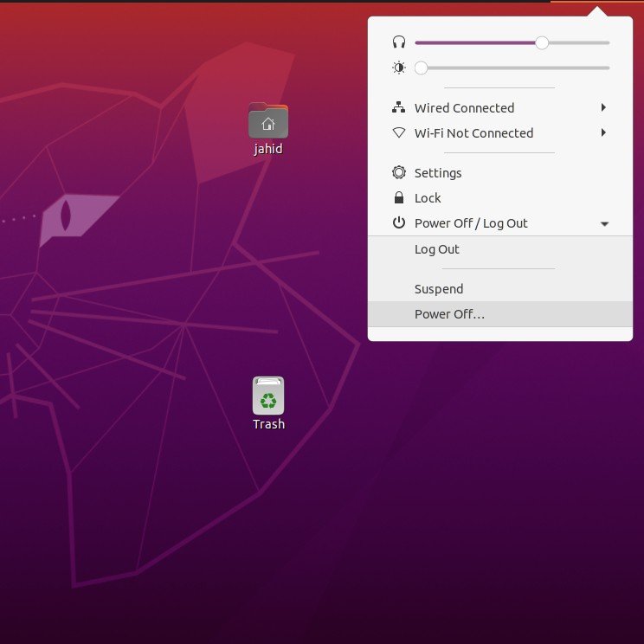Viewport: 644px width, 644px height.
Task: Click Power Off / Log Out entry
Action: pyautogui.click(x=499, y=223)
